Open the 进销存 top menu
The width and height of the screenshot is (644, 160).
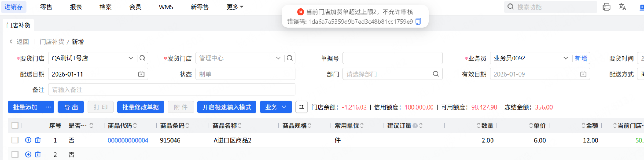[13, 7]
